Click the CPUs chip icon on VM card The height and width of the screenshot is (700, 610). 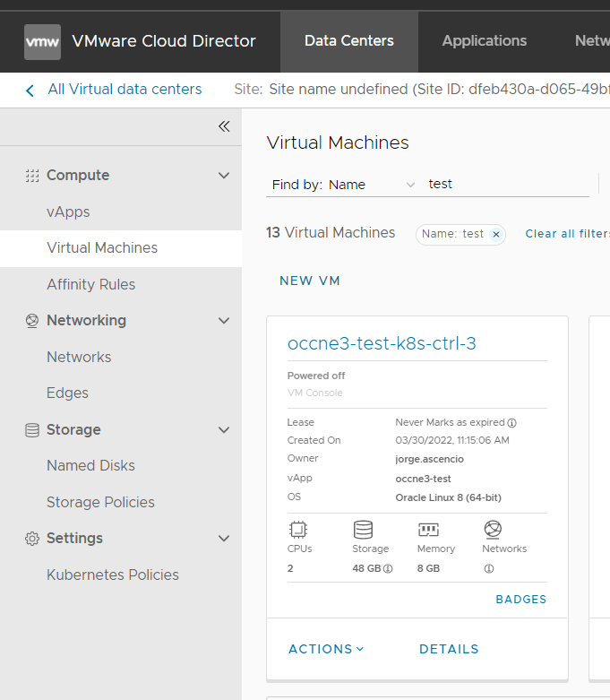point(298,530)
